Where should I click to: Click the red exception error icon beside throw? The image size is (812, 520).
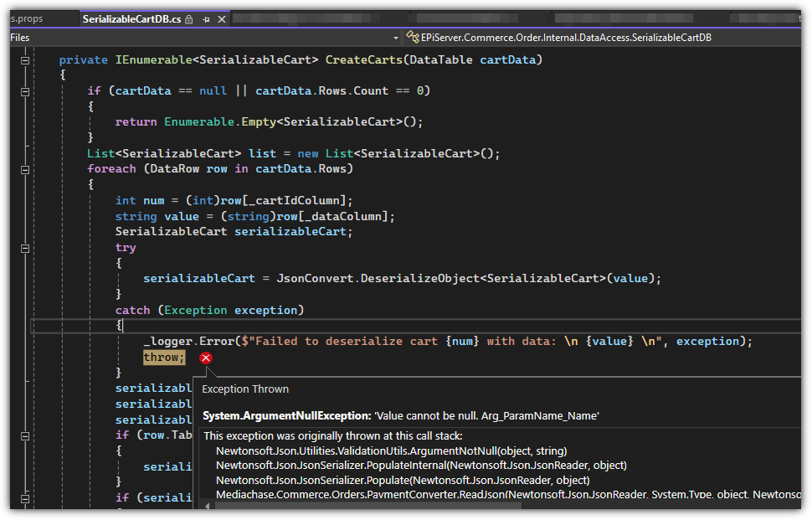tap(206, 358)
